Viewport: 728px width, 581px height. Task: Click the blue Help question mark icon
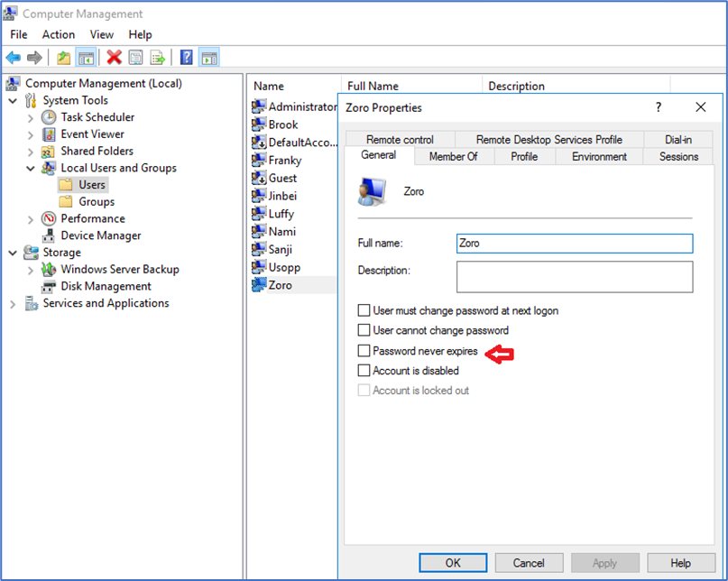tap(186, 58)
